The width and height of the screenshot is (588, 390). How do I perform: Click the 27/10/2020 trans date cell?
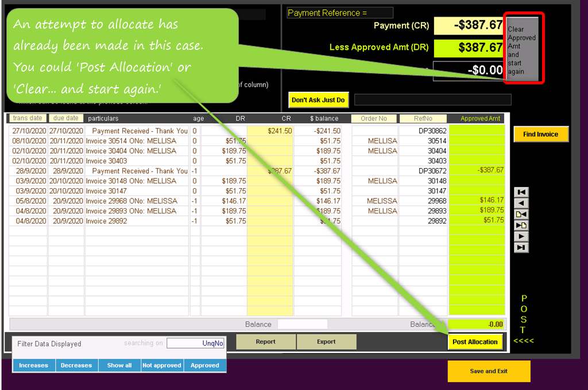[28, 131]
